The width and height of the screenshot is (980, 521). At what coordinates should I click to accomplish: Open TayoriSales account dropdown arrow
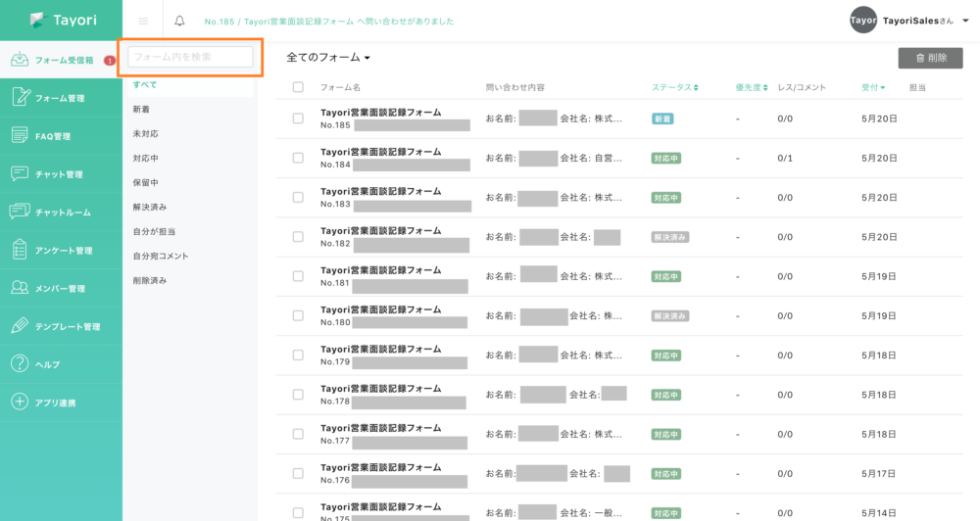pos(965,21)
